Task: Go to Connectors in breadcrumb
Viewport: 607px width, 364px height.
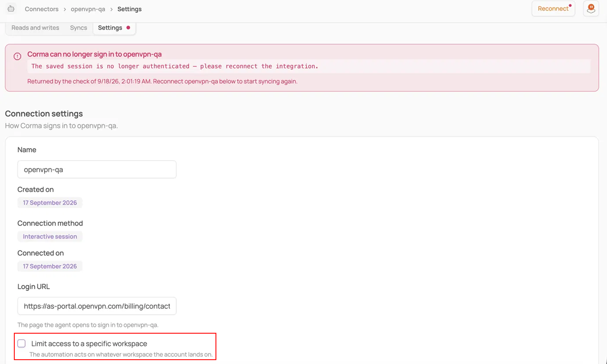Action: coord(42,9)
